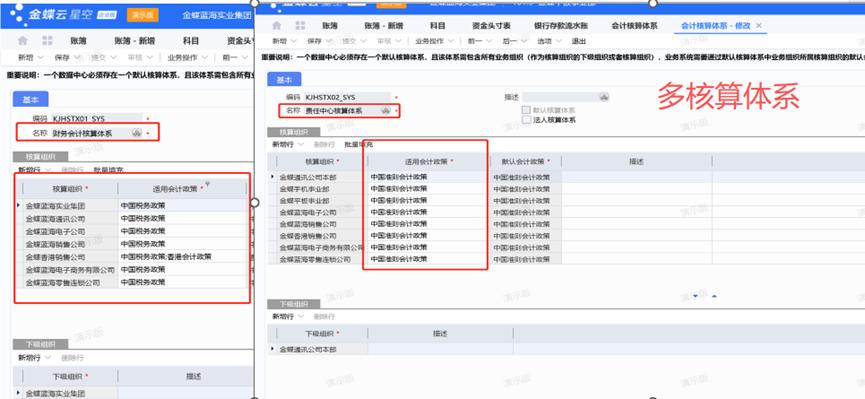
Task: Select 基本 tab in 财务会计核算体系 window
Action: 30,99
